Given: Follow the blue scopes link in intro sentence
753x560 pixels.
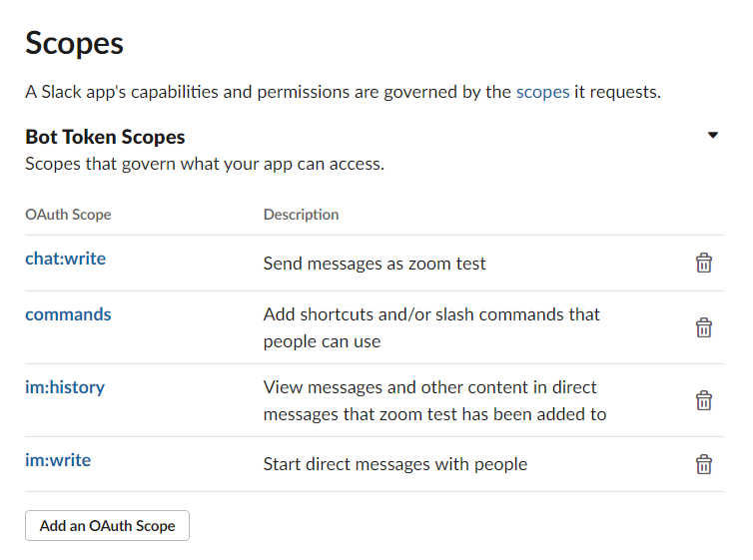Looking at the screenshot, I should click(x=542, y=92).
